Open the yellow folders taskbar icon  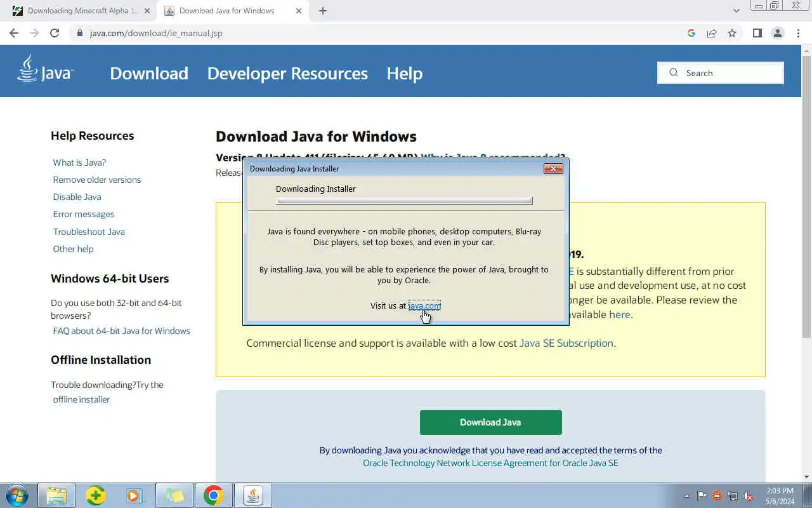pyautogui.click(x=174, y=495)
